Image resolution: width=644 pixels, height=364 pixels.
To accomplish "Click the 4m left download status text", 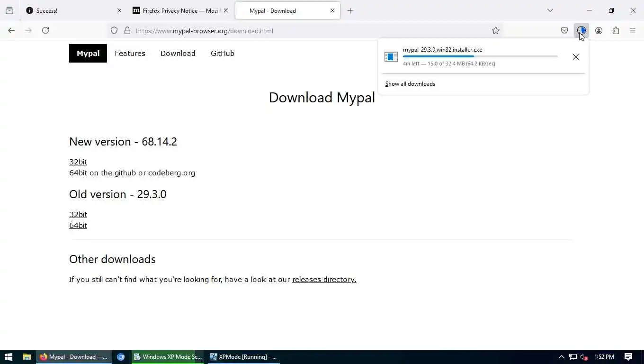I will 449,64.
